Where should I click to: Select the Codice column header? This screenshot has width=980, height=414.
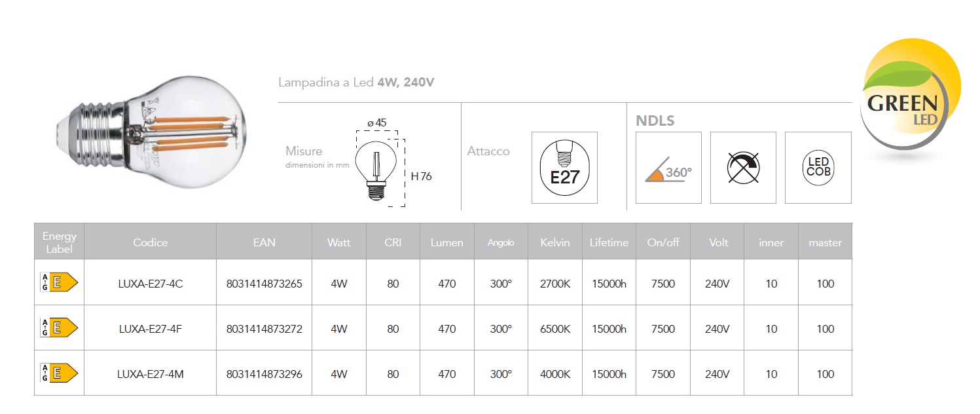tap(151, 242)
